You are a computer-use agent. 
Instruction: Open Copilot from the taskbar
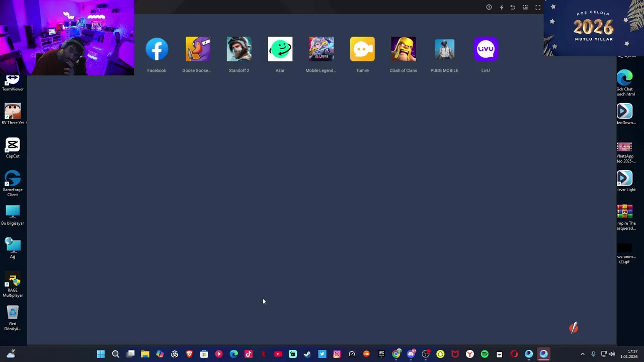(159, 354)
